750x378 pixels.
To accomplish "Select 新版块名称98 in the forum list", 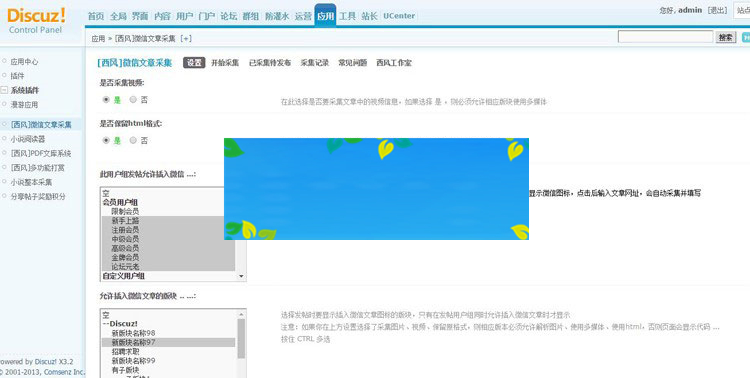I will (133, 333).
